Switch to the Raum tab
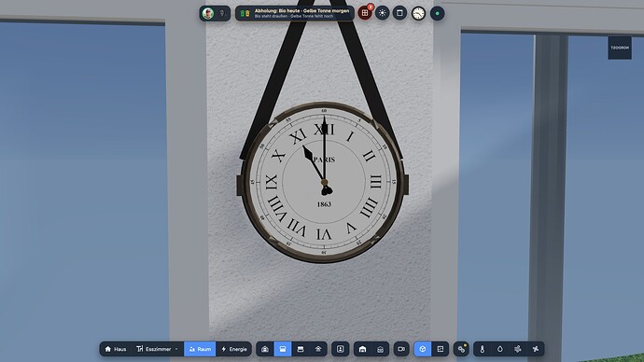The height and width of the screenshot is (362, 644). (200, 349)
